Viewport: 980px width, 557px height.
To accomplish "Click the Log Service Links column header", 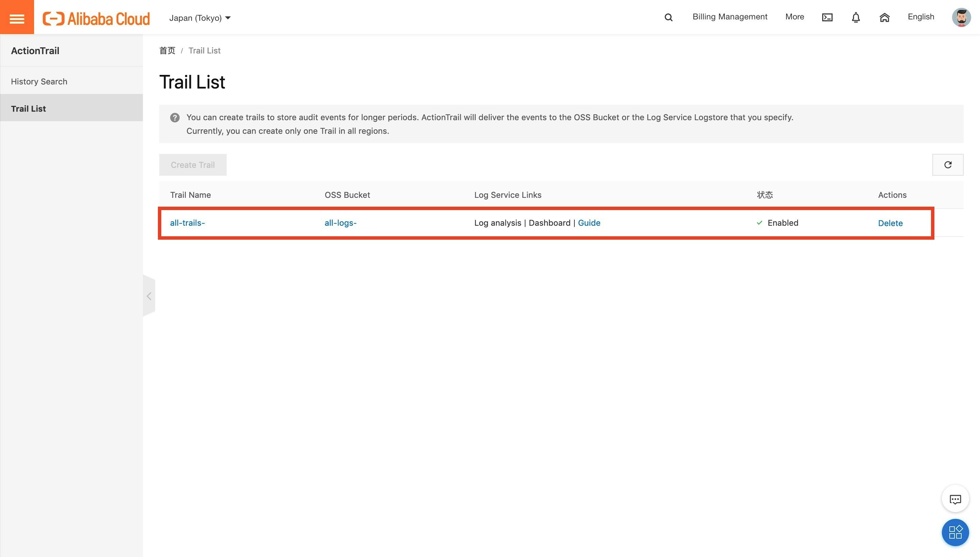I will pos(508,195).
